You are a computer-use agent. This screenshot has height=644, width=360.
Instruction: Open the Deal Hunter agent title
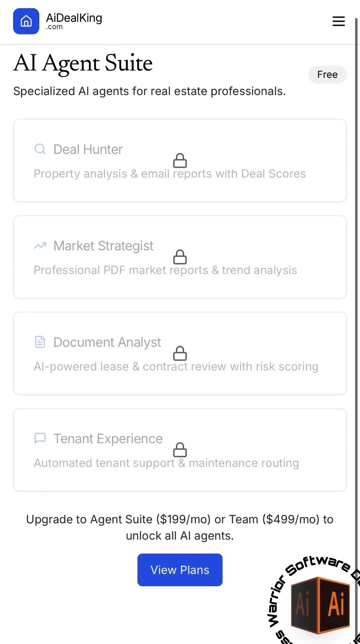point(88,149)
